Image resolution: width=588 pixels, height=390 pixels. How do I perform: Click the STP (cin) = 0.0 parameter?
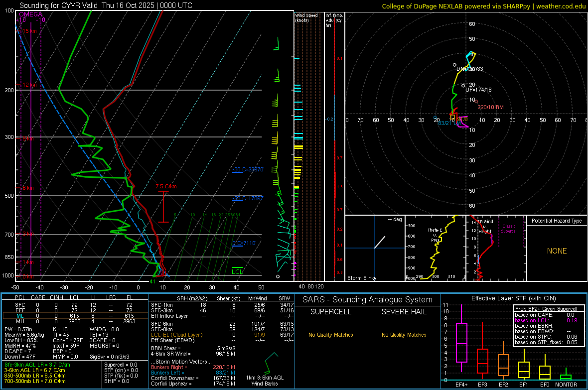tap(121, 370)
